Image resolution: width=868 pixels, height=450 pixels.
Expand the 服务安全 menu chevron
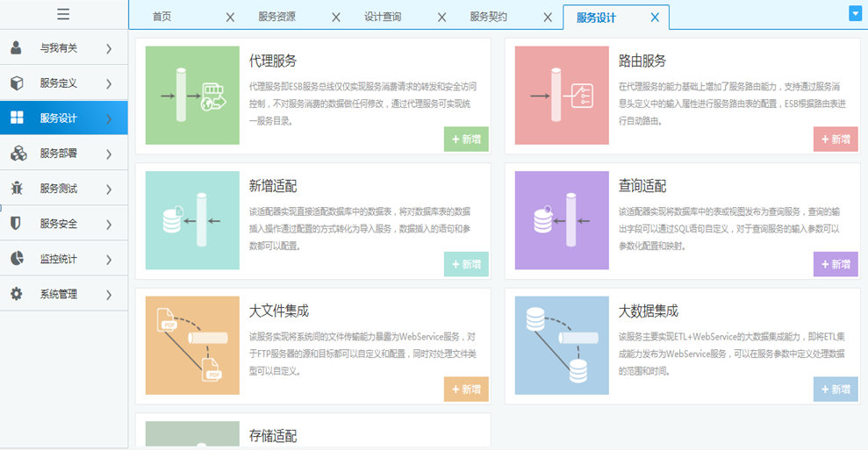point(109,225)
